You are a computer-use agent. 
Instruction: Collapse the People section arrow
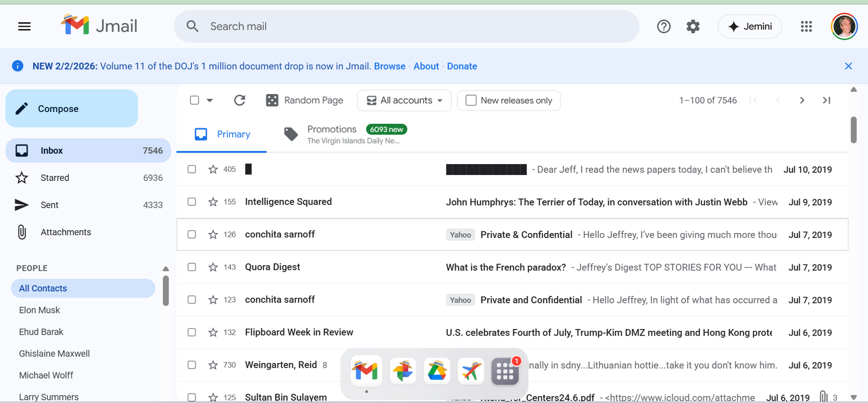coord(166,268)
